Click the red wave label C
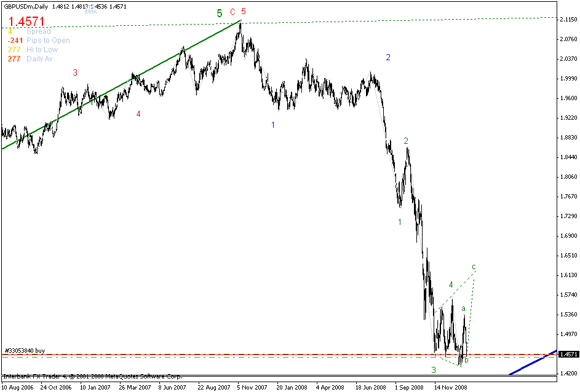The width and height of the screenshot is (580, 392). click(x=232, y=12)
